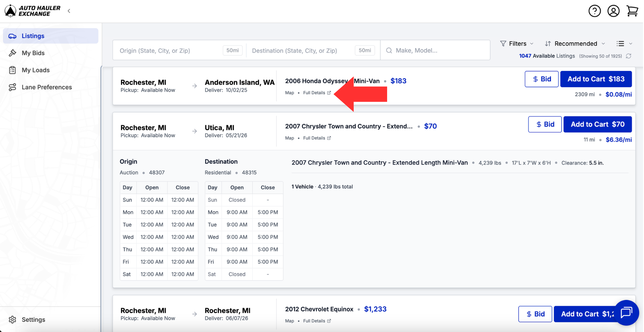
Task: Expand the Filters dropdown
Action: (x=517, y=44)
